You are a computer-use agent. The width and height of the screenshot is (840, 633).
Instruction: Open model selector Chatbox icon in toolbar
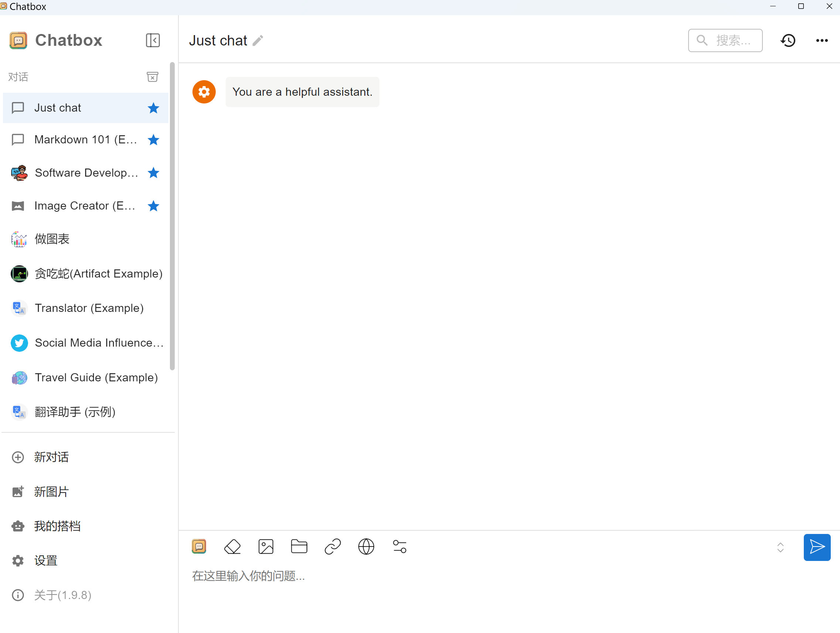[199, 547]
